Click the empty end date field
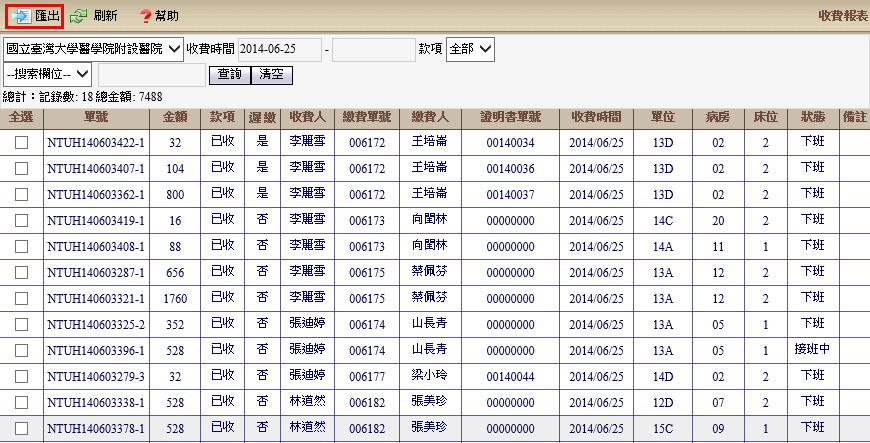 coord(373,49)
